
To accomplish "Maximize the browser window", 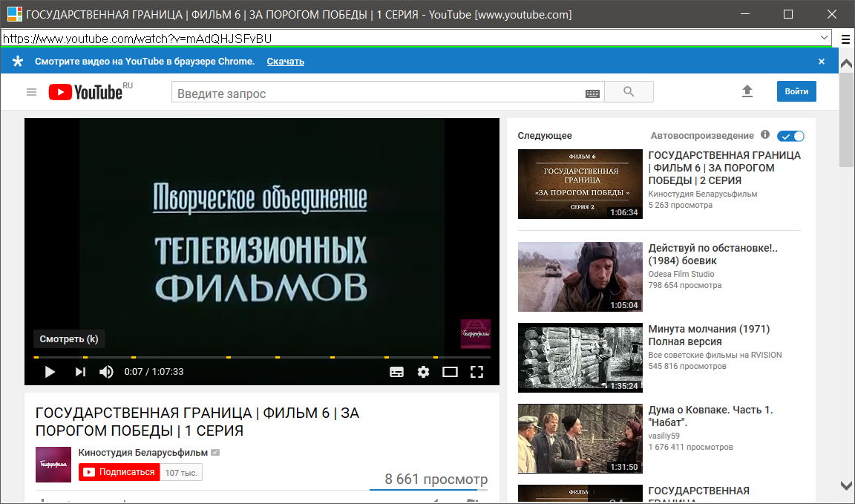I will (788, 14).
